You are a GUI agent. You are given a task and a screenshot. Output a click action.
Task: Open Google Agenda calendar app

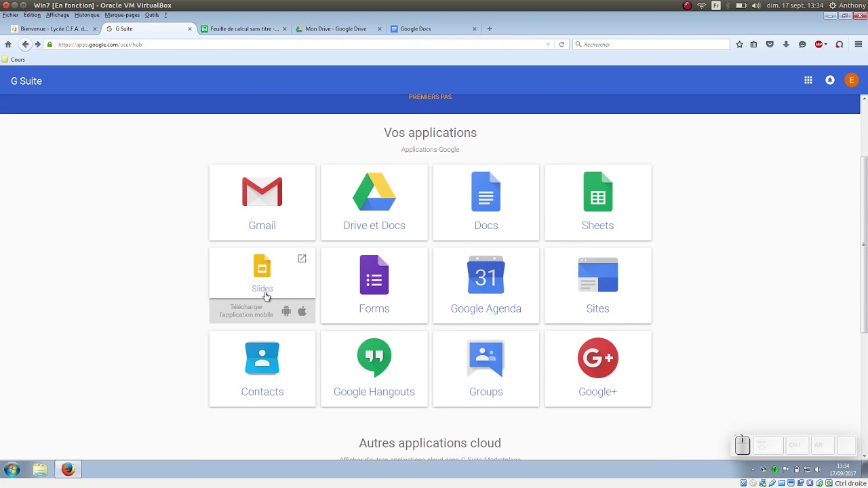click(x=486, y=285)
